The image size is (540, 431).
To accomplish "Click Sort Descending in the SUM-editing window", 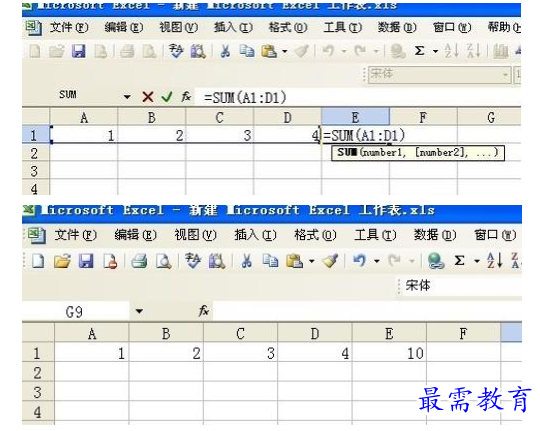I will point(474,51).
